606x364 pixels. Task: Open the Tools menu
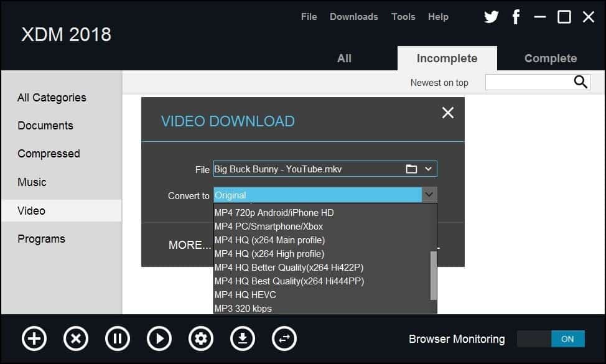403,17
